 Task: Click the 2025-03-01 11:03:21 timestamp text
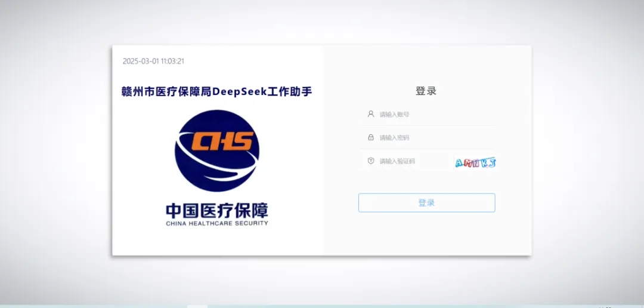(154, 61)
